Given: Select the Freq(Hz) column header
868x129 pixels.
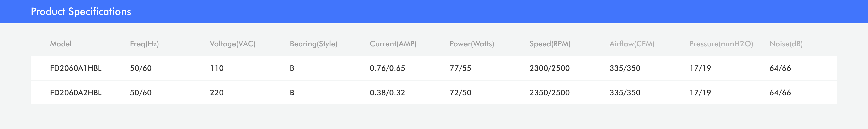Looking at the screenshot, I should [x=144, y=44].
